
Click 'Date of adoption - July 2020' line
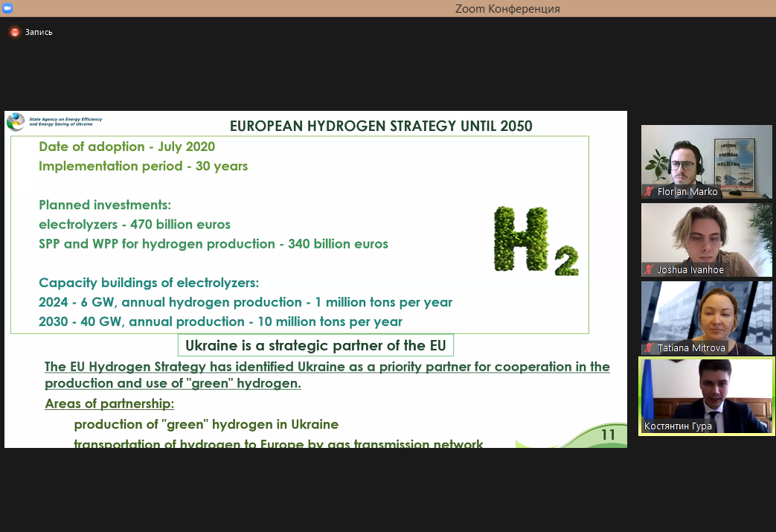(x=126, y=147)
